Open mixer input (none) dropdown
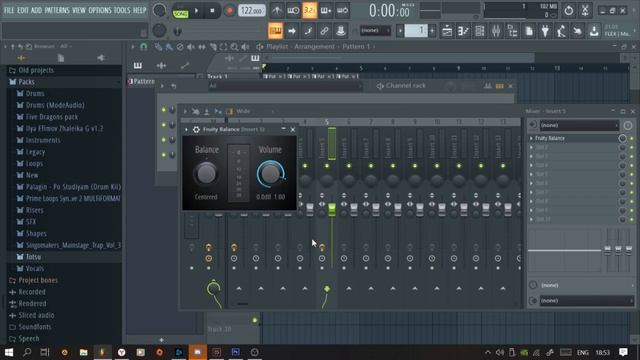640x360 pixels. 579,125
